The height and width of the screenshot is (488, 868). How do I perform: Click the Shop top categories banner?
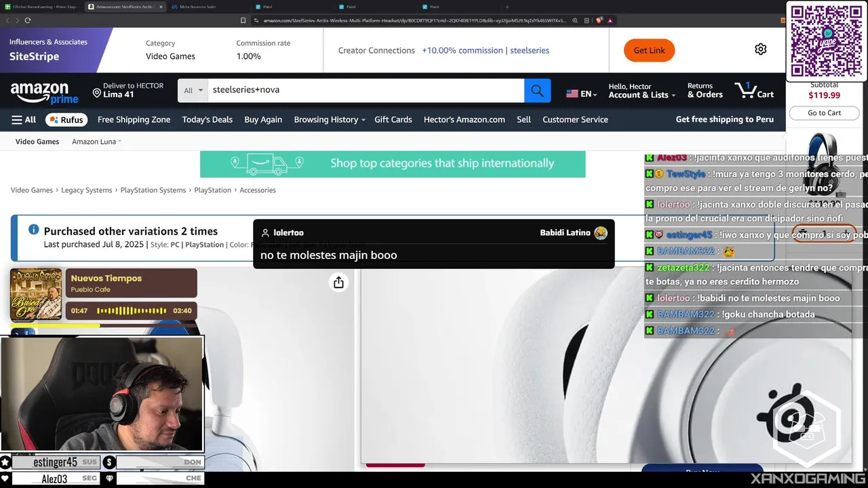pyautogui.click(x=393, y=163)
